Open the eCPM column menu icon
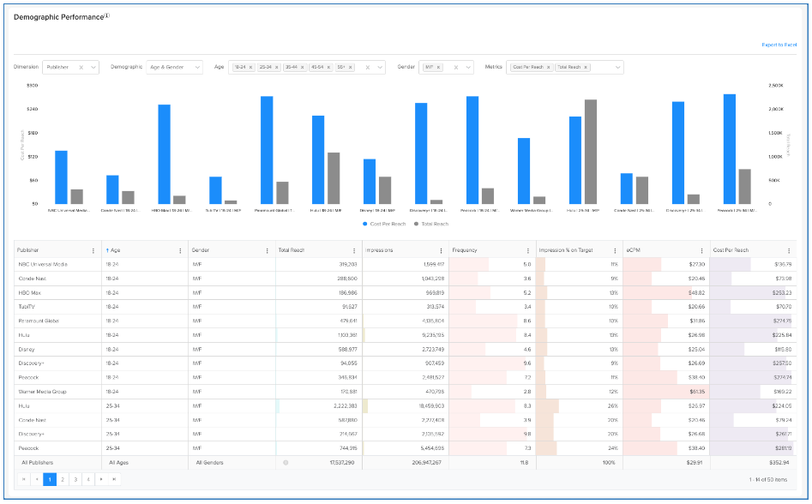 coord(701,250)
